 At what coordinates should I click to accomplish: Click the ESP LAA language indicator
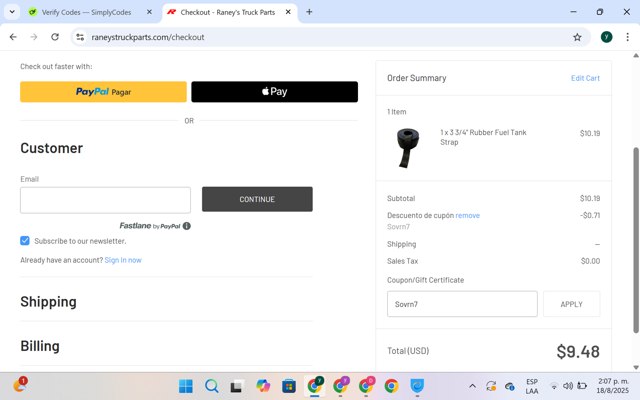[531, 386]
